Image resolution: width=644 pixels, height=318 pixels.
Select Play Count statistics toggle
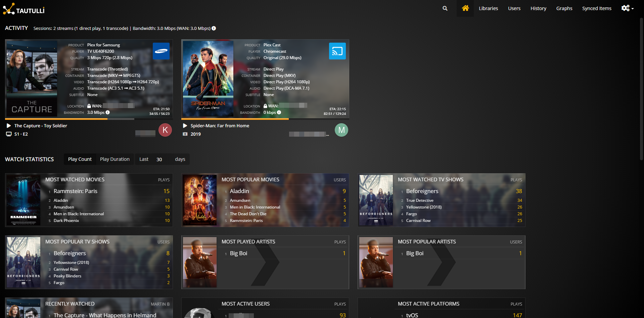[80, 159]
